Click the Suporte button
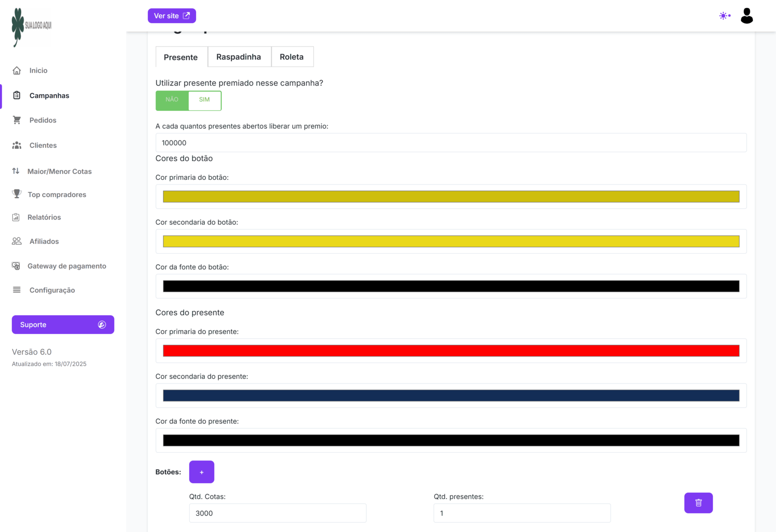776x532 pixels. pos(63,325)
